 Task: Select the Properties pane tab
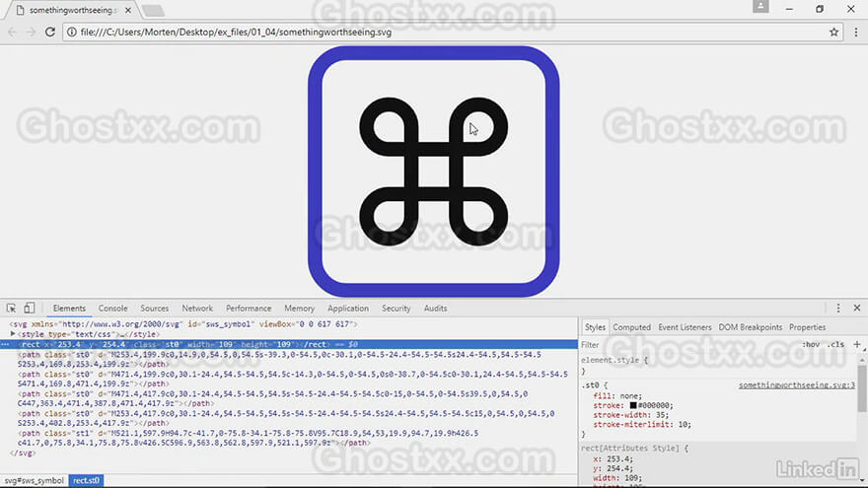[x=807, y=327]
